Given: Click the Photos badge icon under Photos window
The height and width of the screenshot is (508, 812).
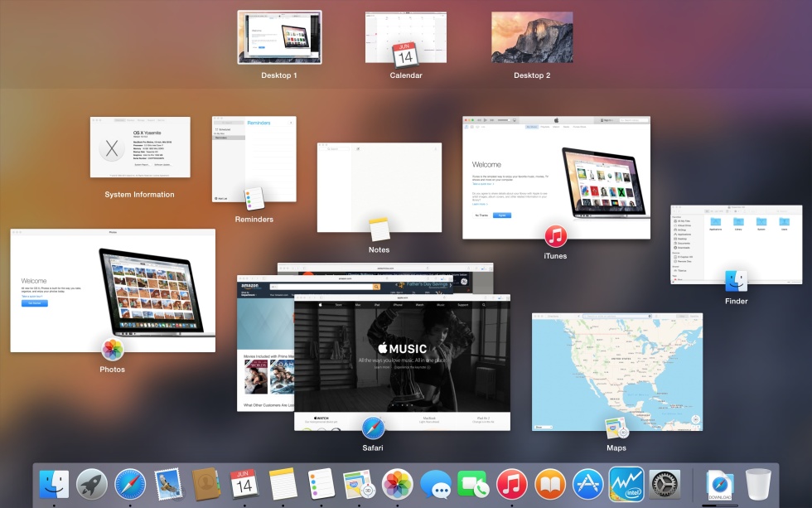Looking at the screenshot, I should click(x=113, y=350).
